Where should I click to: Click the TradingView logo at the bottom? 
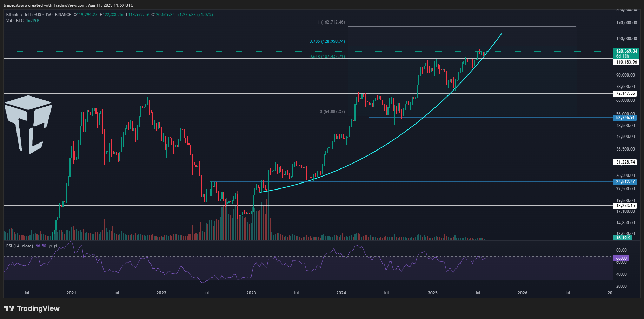click(32, 308)
